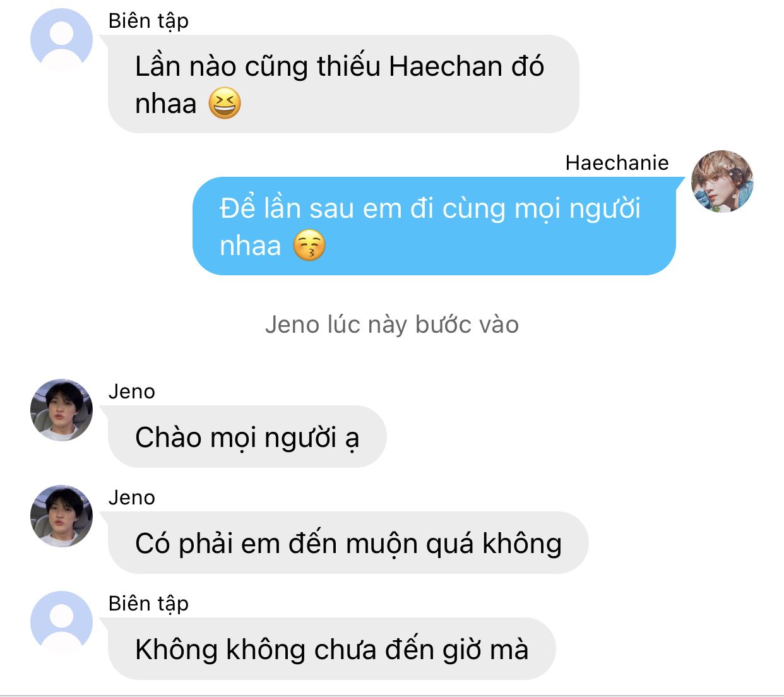Click the Jeno lúc này bước vào notice
The height and width of the screenshot is (697, 784).
click(392, 325)
